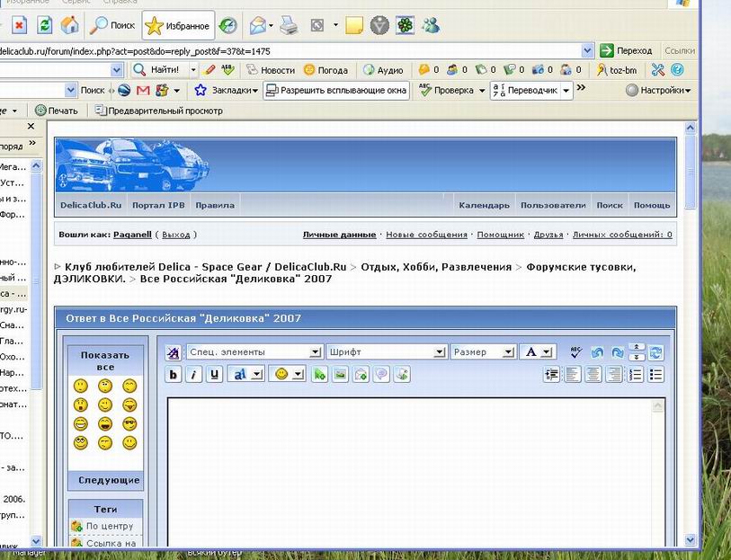Click the browser Home icon
Screen dimensions: 731x560
(69, 25)
